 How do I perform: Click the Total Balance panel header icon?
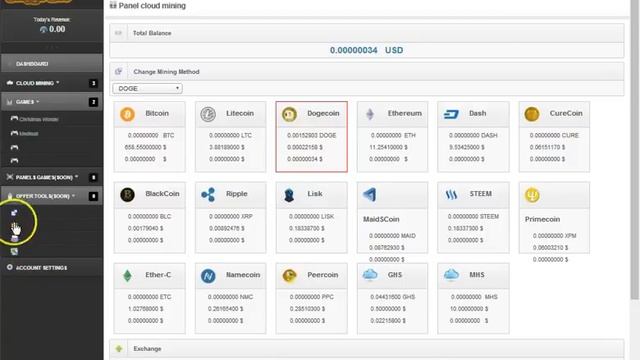click(x=118, y=33)
